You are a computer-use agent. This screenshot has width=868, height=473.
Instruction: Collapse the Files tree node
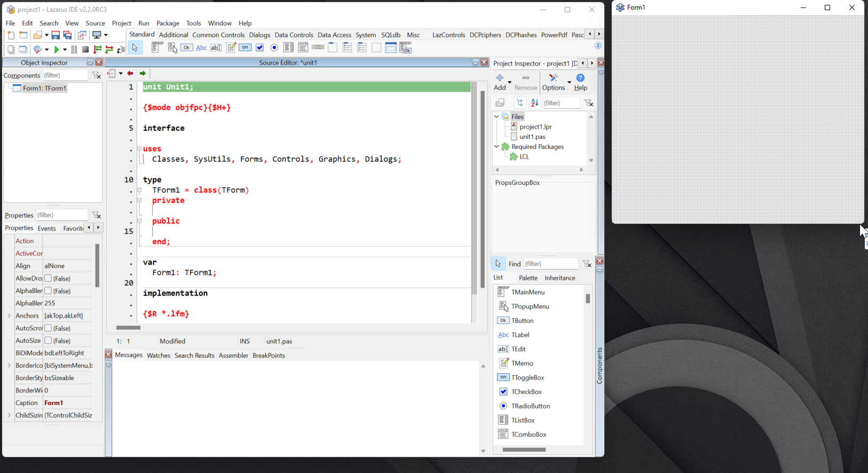(x=496, y=116)
